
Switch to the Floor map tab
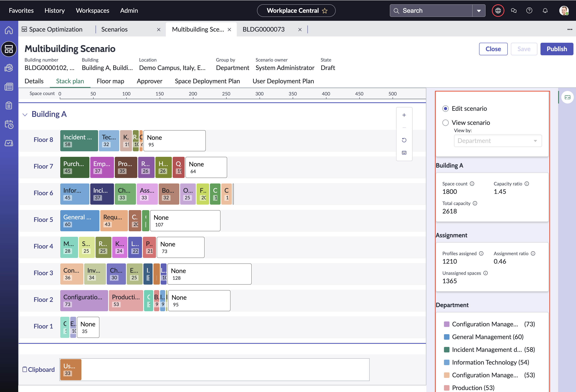click(x=110, y=81)
